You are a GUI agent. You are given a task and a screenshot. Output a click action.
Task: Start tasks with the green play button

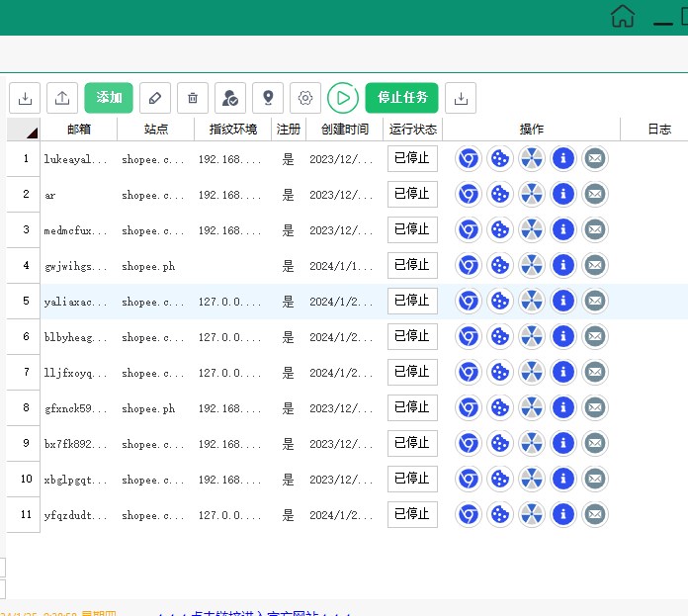coord(343,98)
